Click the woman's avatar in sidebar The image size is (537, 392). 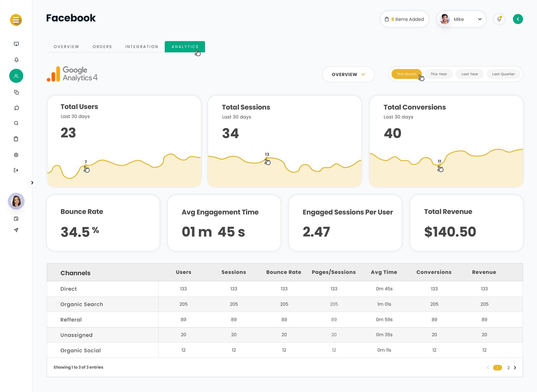tap(16, 201)
